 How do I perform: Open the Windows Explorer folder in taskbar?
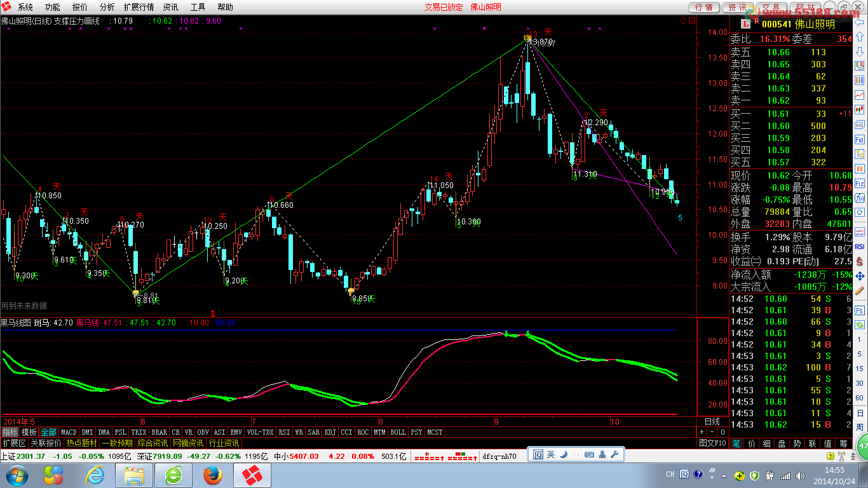(x=135, y=475)
